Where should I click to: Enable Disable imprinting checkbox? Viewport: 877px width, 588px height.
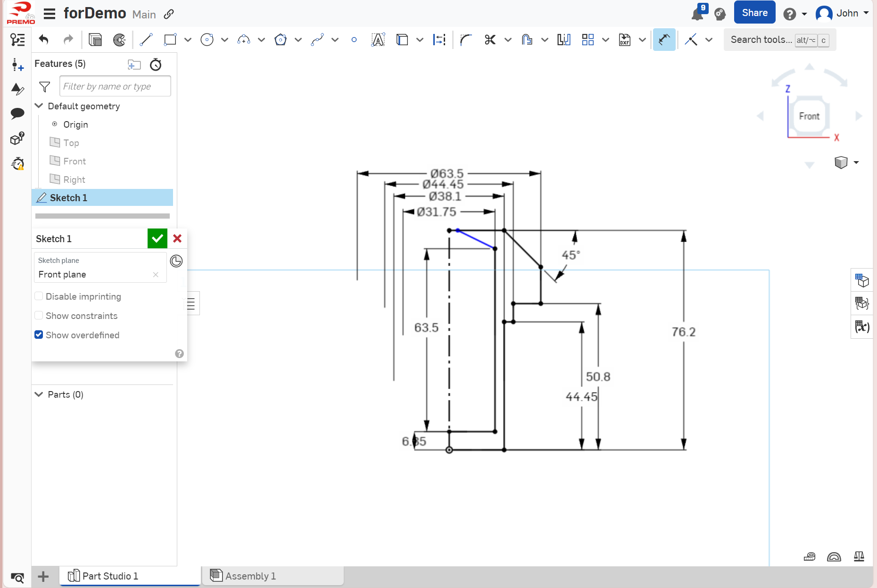click(x=39, y=296)
